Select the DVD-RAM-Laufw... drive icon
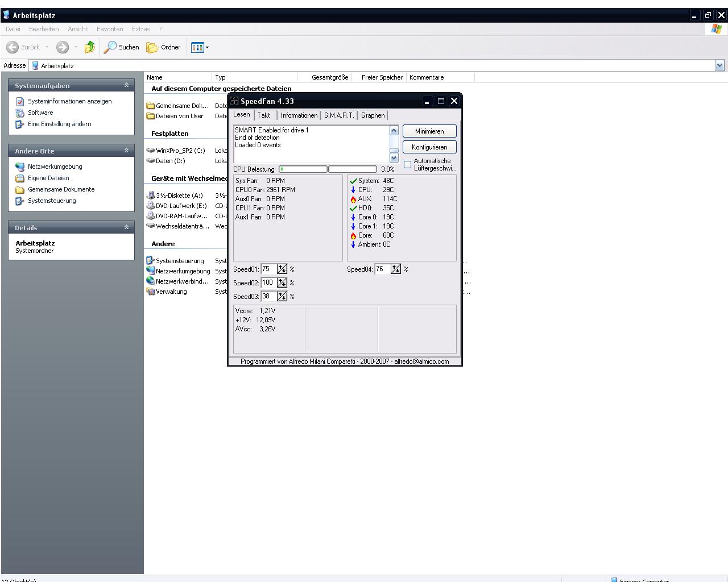The width and height of the screenshot is (728, 582). coord(151,216)
